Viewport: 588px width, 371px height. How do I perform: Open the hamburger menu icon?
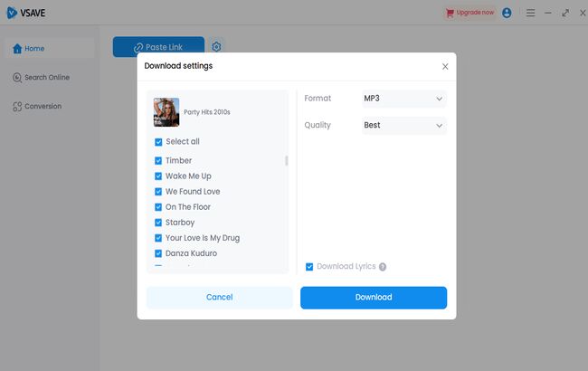(530, 13)
